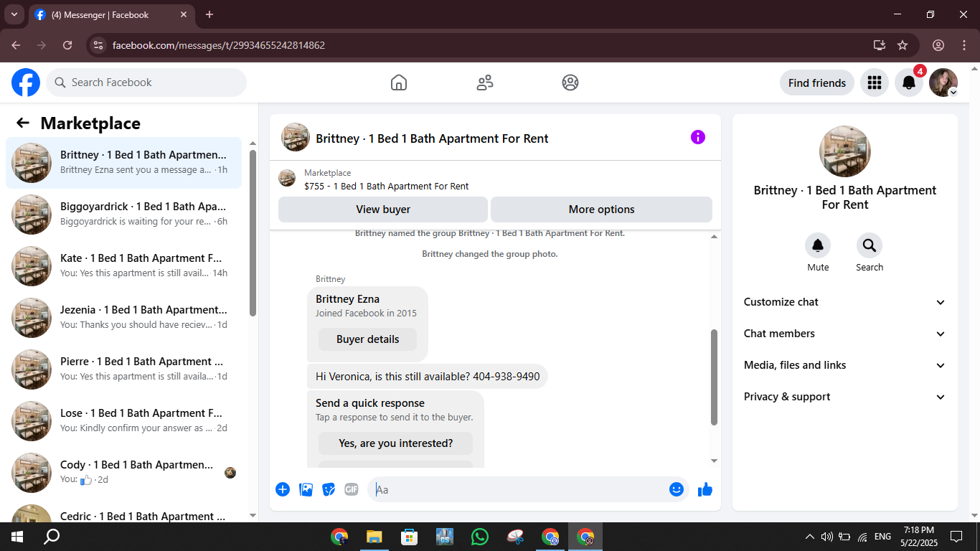The height and width of the screenshot is (551, 980).
Task: Open the tab search dropdown in Chrome
Action: [14, 14]
